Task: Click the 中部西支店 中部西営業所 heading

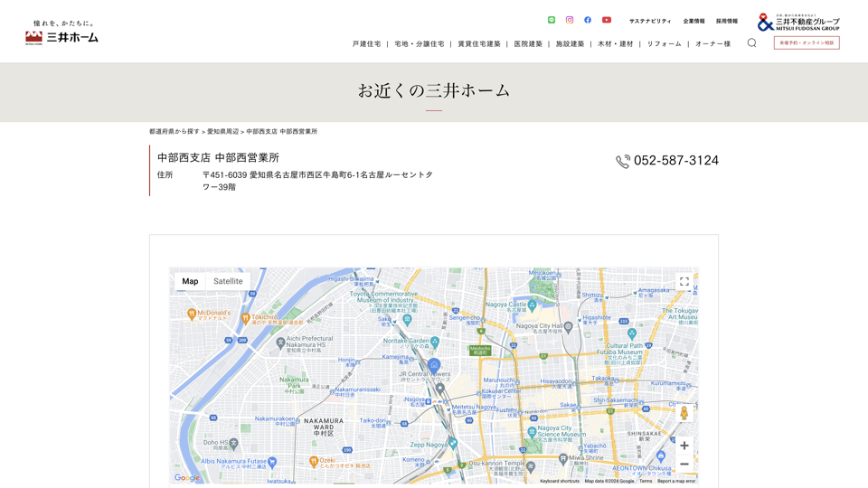Action: click(218, 157)
